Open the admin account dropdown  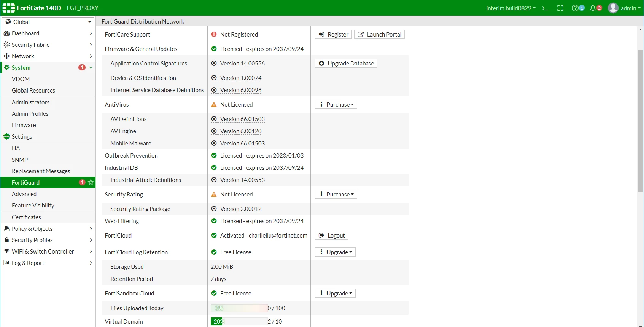631,8
